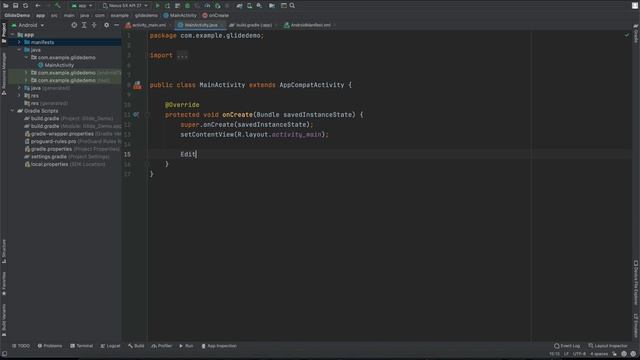Click the Expand All icon in Project panel
The height and width of the screenshot is (360, 640).
(84, 25)
